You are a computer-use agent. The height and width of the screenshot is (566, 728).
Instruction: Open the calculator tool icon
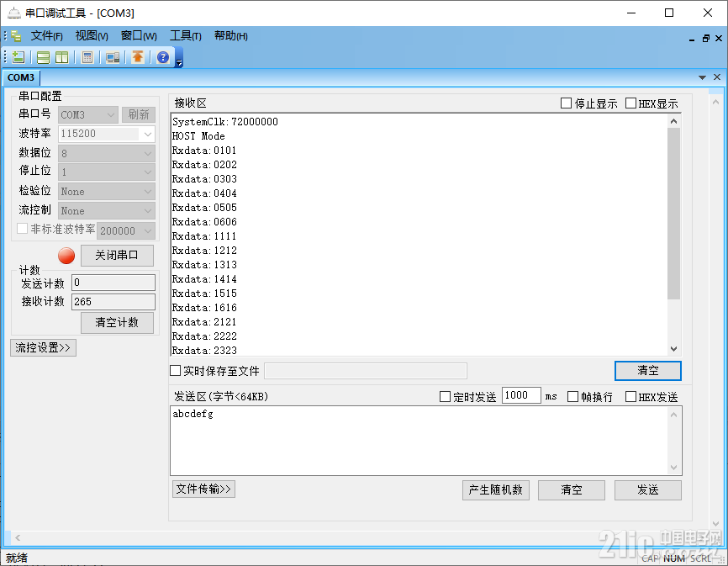87,57
